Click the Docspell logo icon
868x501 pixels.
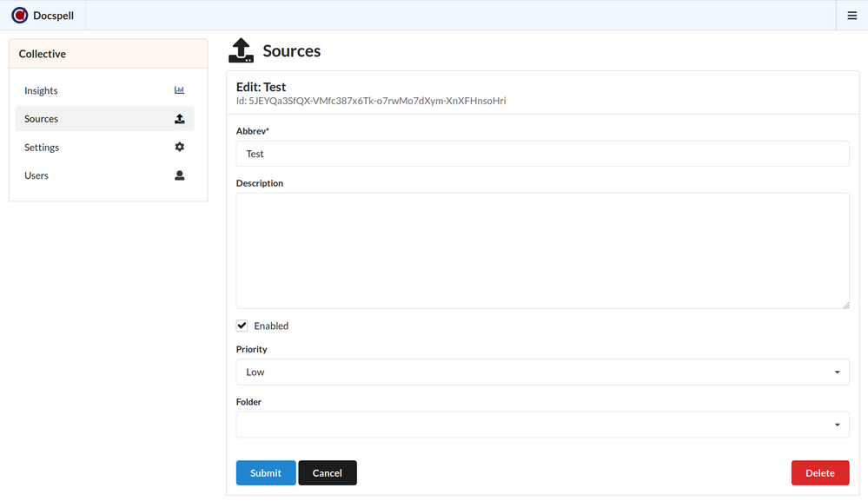19,16
